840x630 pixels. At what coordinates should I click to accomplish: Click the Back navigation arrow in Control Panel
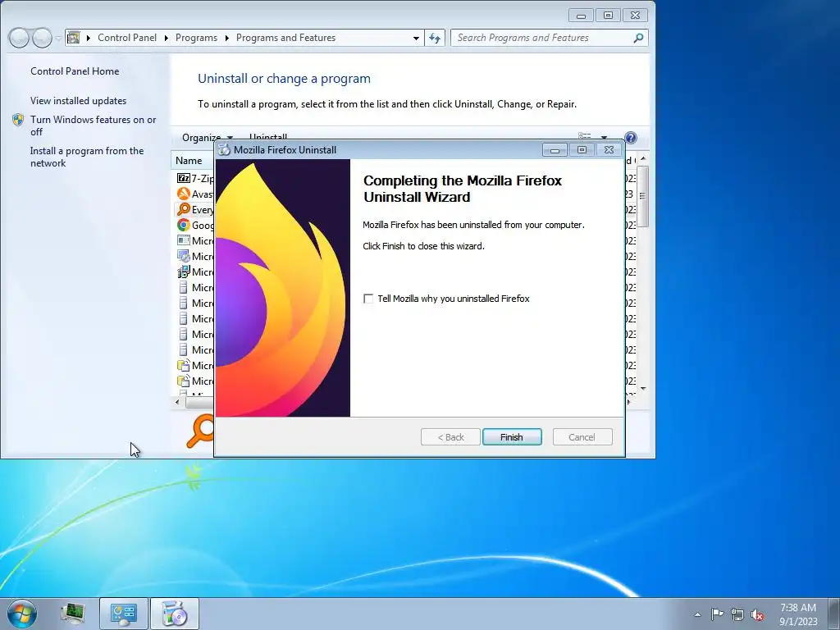(x=19, y=38)
